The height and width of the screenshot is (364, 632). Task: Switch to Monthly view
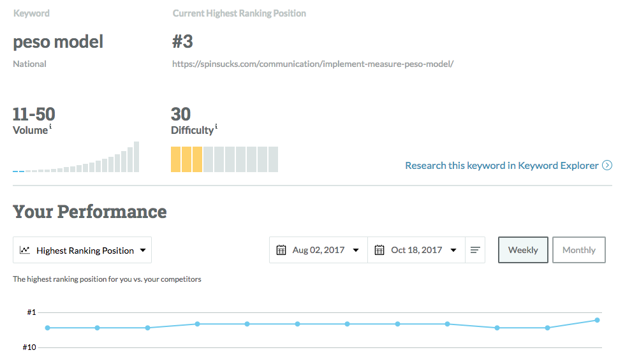(578, 251)
